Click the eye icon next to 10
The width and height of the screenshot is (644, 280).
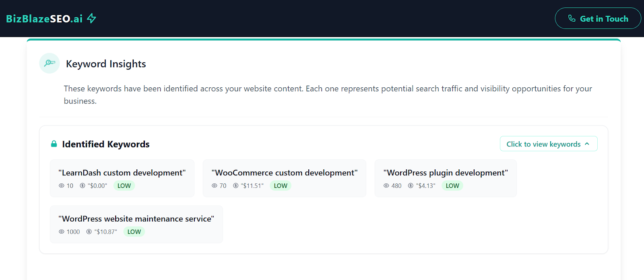[x=62, y=186]
